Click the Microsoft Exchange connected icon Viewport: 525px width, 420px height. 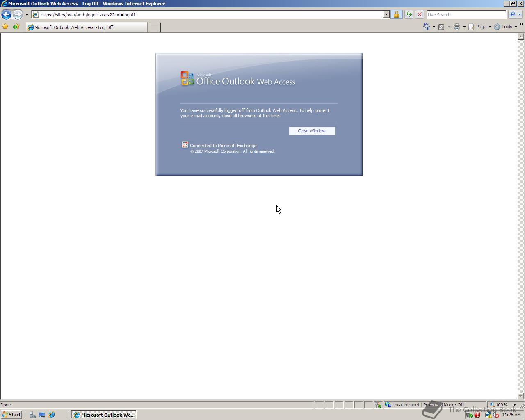pyautogui.click(x=185, y=145)
